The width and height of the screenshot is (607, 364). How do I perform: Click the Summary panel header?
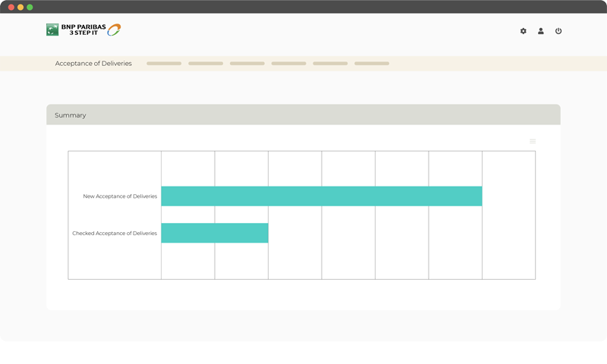303,115
